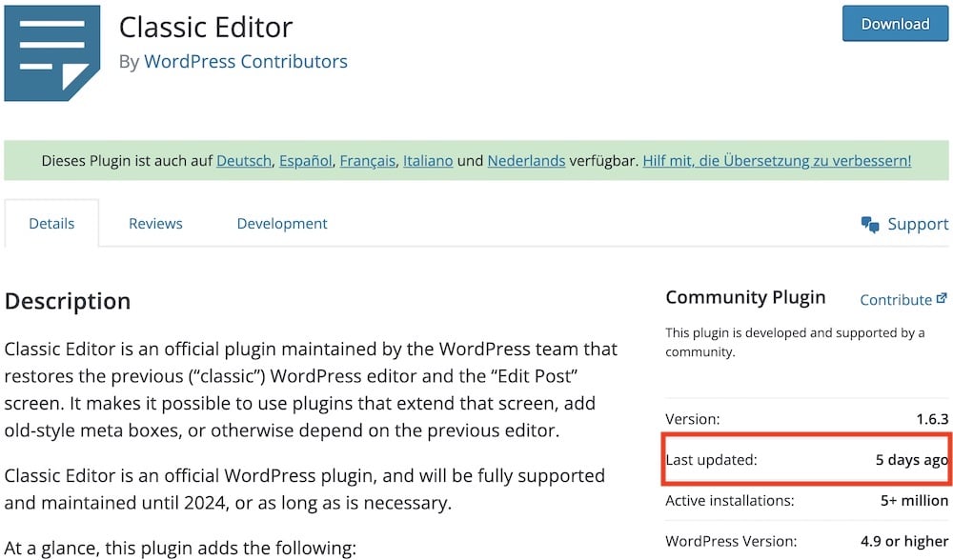Click the 'Last updated:' label
Screen dimensions: 953x560
[x=711, y=460]
